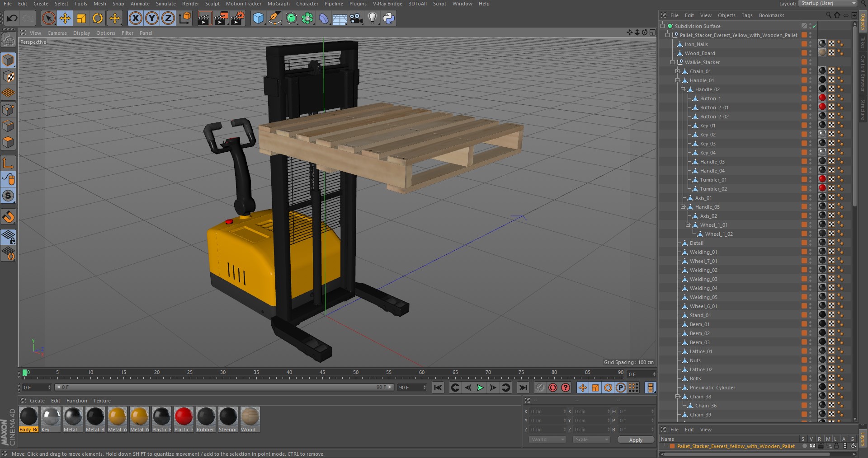Play the animation forward

(480, 388)
